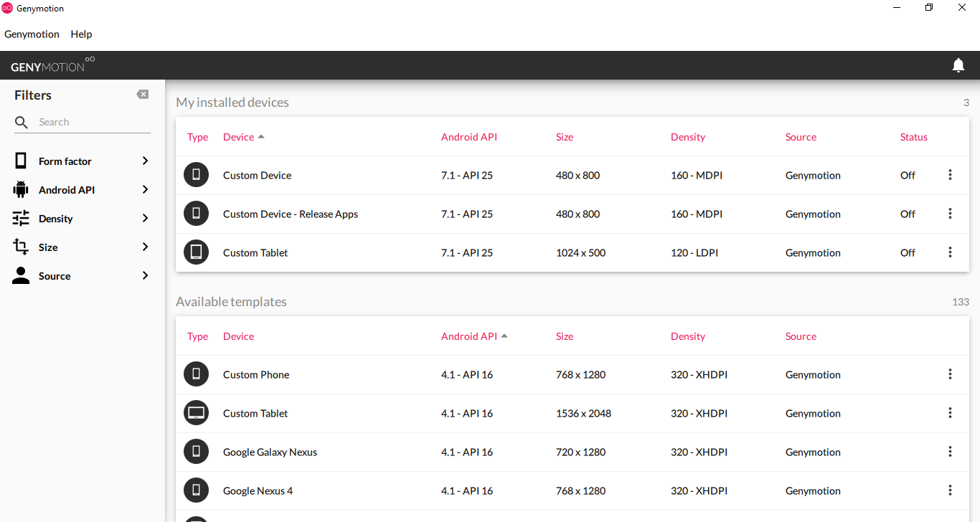Expand the Android API filter
The image size is (980, 522).
coord(145,189)
